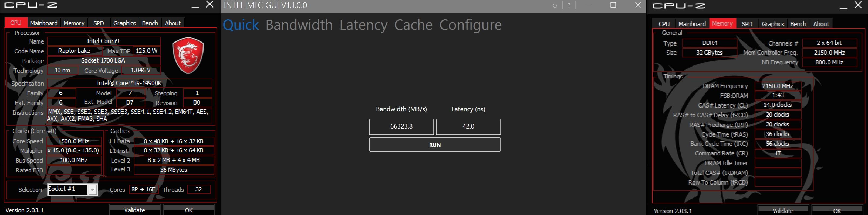Close the left CPU-Z window
This screenshot has height=215, width=868.
210,4
